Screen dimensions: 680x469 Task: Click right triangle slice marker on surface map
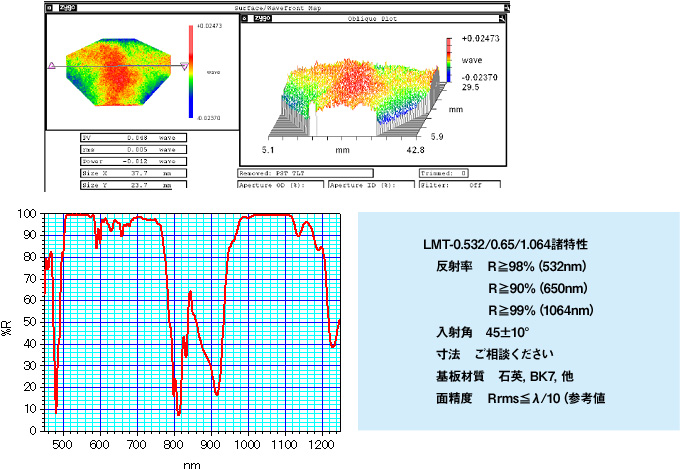click(184, 65)
